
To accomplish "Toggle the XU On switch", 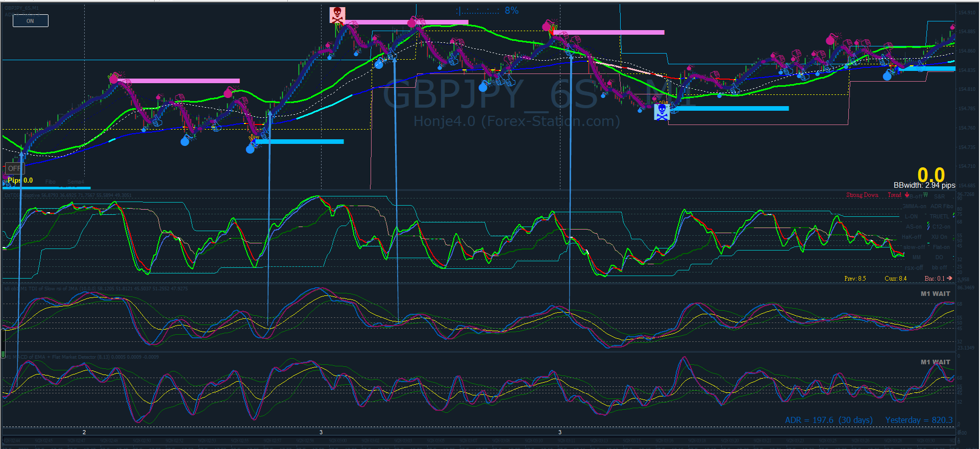I will pyautogui.click(x=939, y=237).
